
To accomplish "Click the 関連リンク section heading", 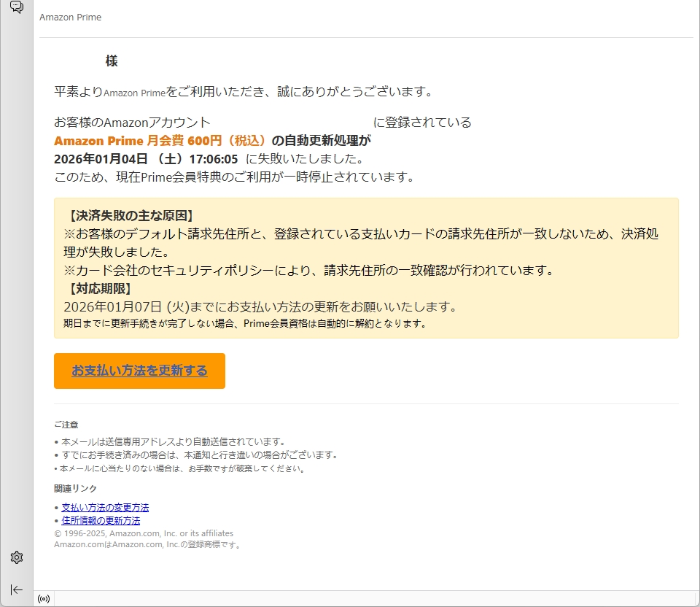I will click(75, 488).
